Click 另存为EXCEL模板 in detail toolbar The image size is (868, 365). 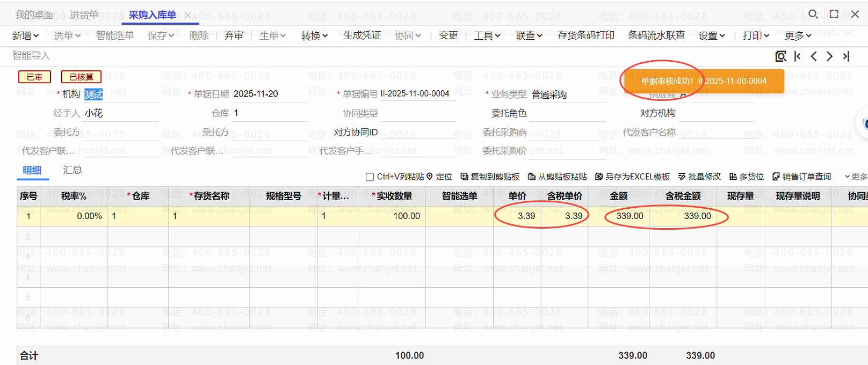click(632, 177)
